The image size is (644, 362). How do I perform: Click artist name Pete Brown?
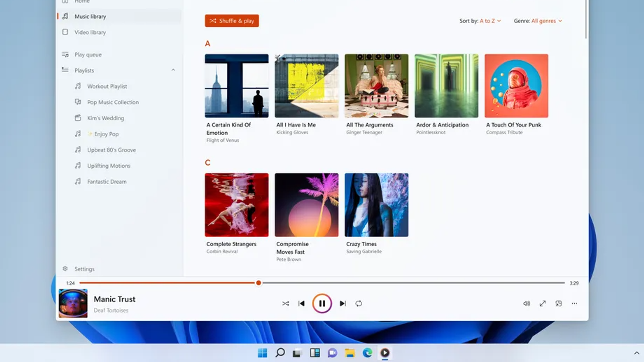(289, 259)
